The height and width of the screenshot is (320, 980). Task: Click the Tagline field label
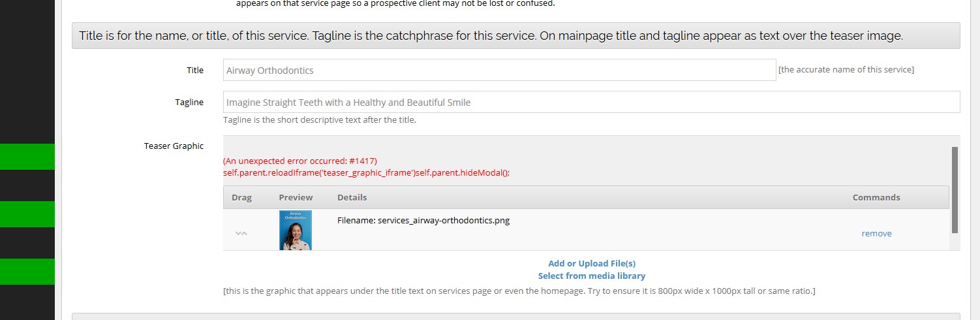pos(189,102)
